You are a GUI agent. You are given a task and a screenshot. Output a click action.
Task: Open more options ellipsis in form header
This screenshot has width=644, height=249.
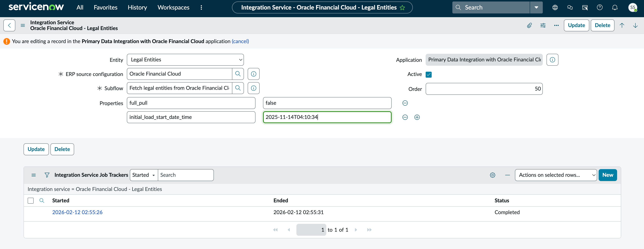coord(556,25)
